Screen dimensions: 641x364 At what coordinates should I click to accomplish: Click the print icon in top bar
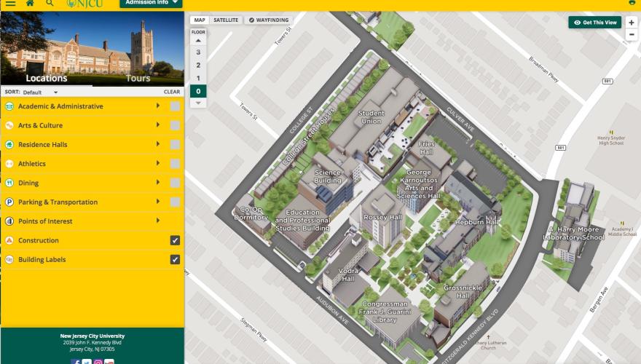click(x=632, y=4)
